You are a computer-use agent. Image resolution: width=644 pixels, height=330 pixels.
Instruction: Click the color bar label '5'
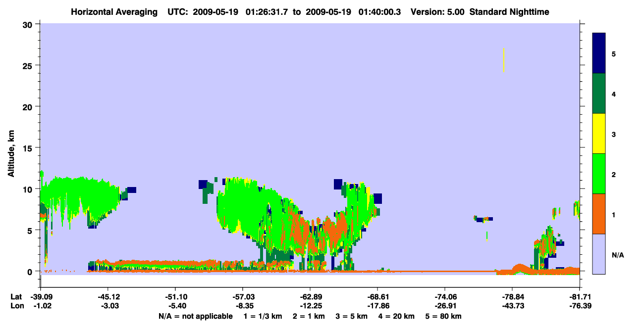click(x=613, y=53)
